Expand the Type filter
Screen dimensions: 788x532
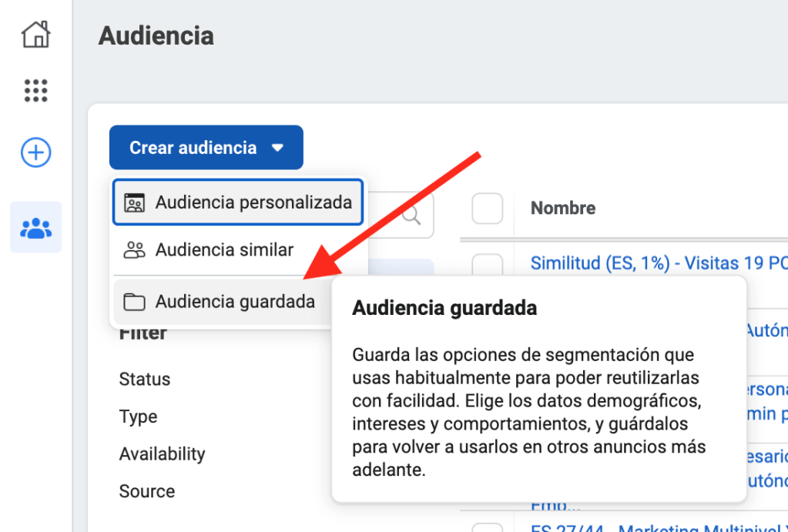tap(138, 417)
